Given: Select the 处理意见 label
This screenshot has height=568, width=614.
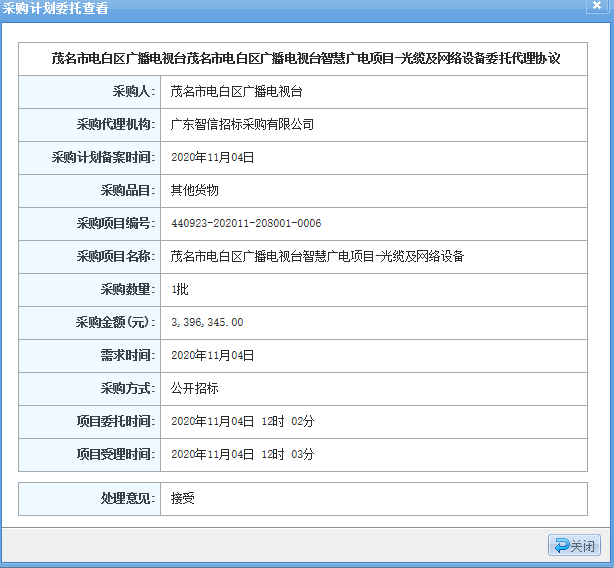Looking at the screenshot, I should [128, 498].
